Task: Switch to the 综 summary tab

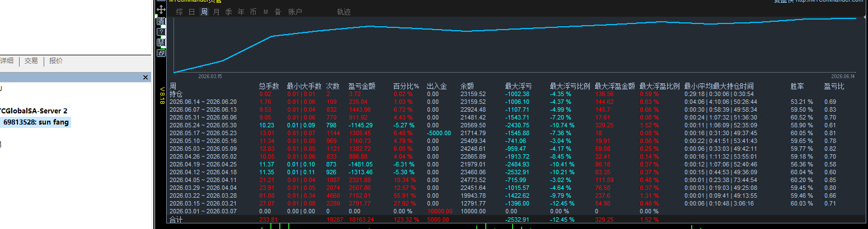Action: (x=179, y=12)
